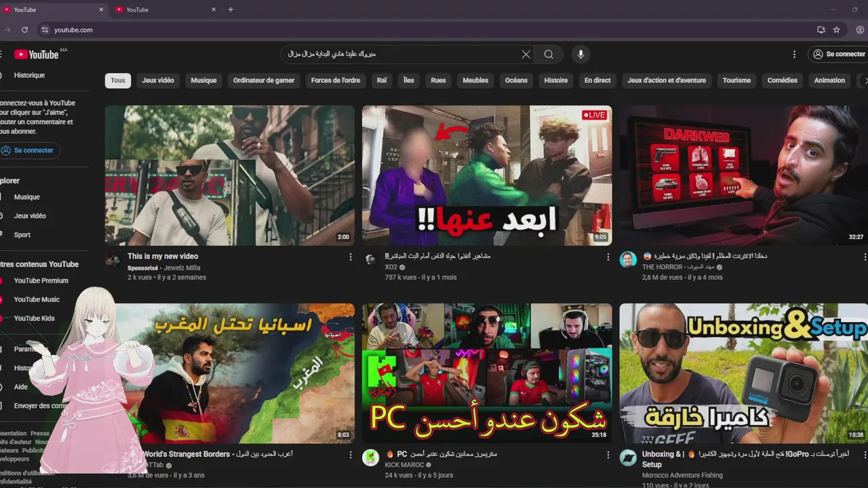Click Se connecter button in top bar
Viewport: 868px width, 488px height.
click(839, 54)
